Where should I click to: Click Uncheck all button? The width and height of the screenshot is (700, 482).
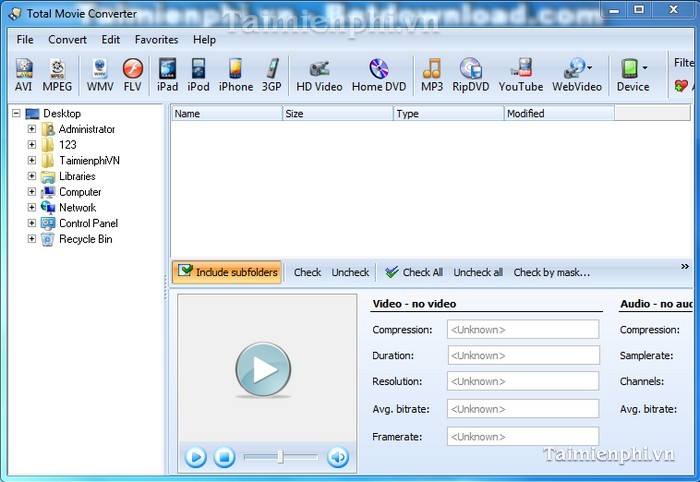pyautogui.click(x=478, y=272)
